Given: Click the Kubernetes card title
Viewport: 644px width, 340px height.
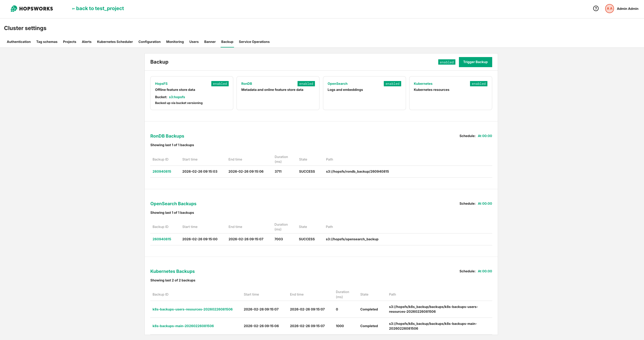Looking at the screenshot, I should pyautogui.click(x=423, y=84).
